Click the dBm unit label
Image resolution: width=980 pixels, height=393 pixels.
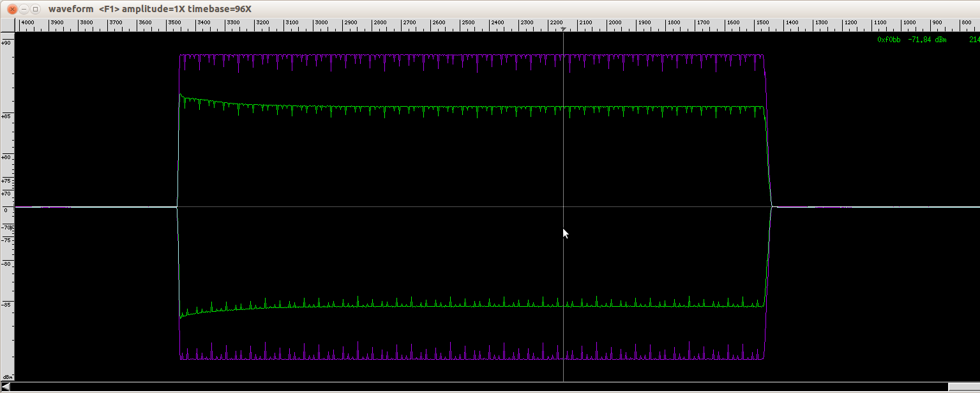(7, 377)
